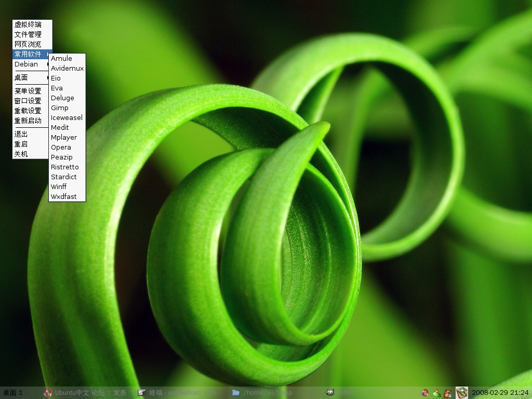Open Ristretto from the submenu

tap(67, 167)
